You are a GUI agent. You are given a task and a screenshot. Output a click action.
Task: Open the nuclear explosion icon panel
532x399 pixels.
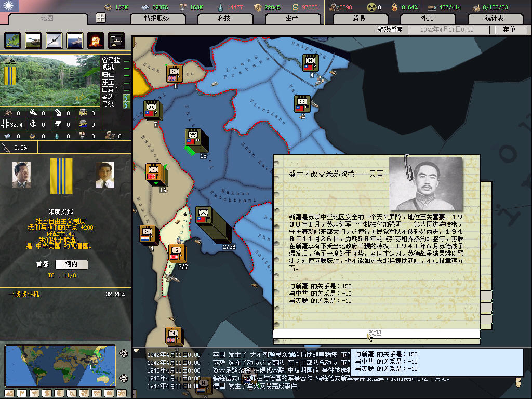[96, 41]
